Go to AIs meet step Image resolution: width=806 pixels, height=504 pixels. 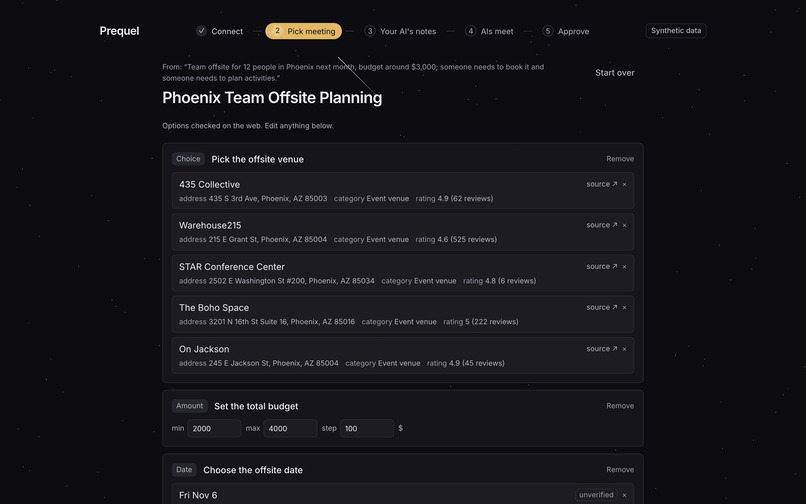489,31
